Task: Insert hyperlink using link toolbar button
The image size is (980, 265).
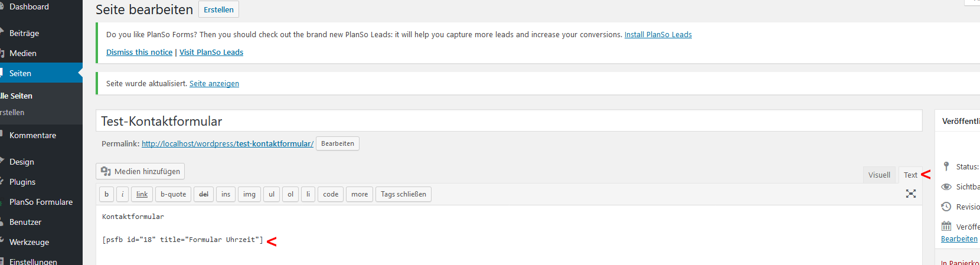Action: click(142, 194)
